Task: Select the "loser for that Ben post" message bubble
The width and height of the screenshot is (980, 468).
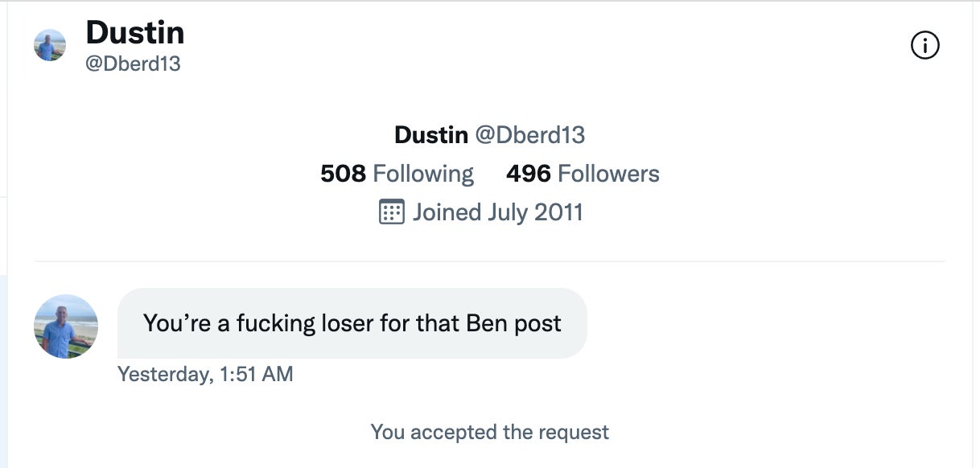Action: pyautogui.click(x=352, y=323)
